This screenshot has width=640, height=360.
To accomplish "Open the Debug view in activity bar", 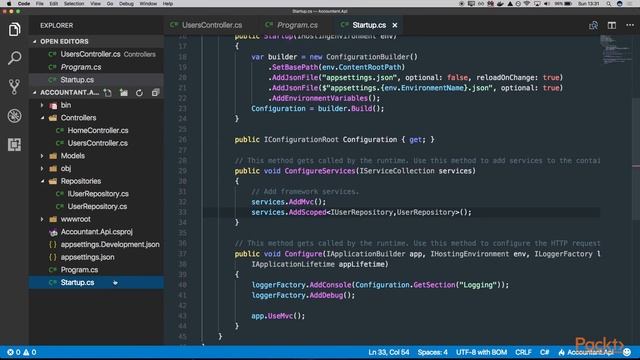I will coord(14,116).
